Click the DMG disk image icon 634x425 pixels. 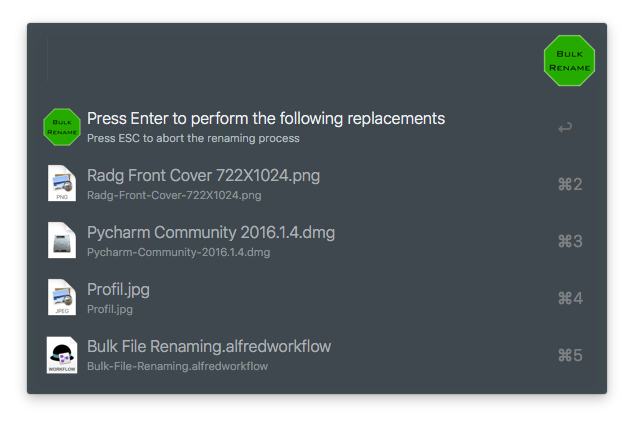coord(62,241)
